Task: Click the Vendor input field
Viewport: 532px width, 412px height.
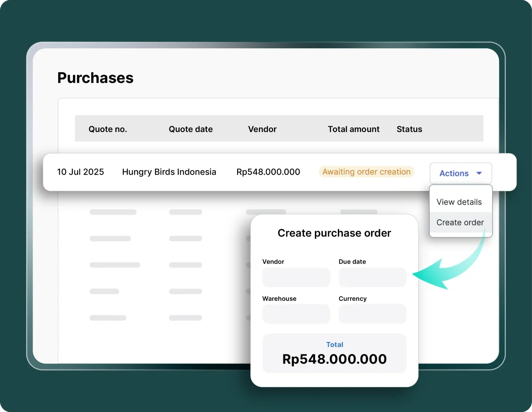Action: tap(296, 277)
